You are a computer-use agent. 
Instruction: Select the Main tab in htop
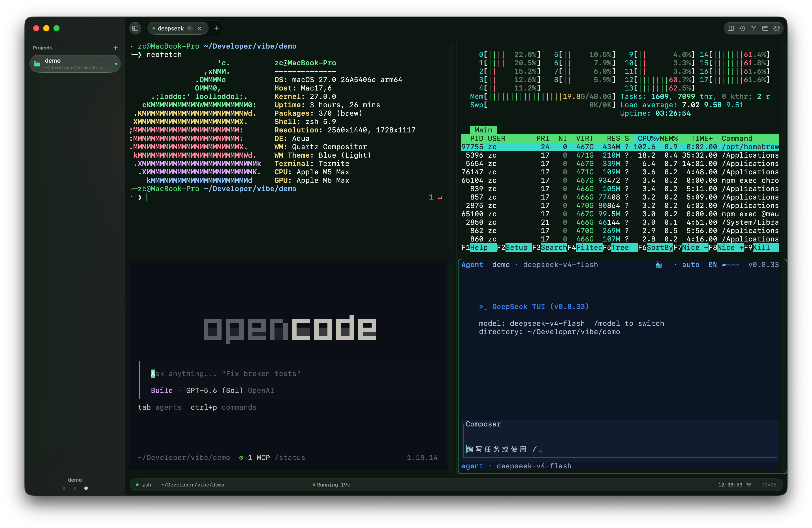(x=483, y=130)
